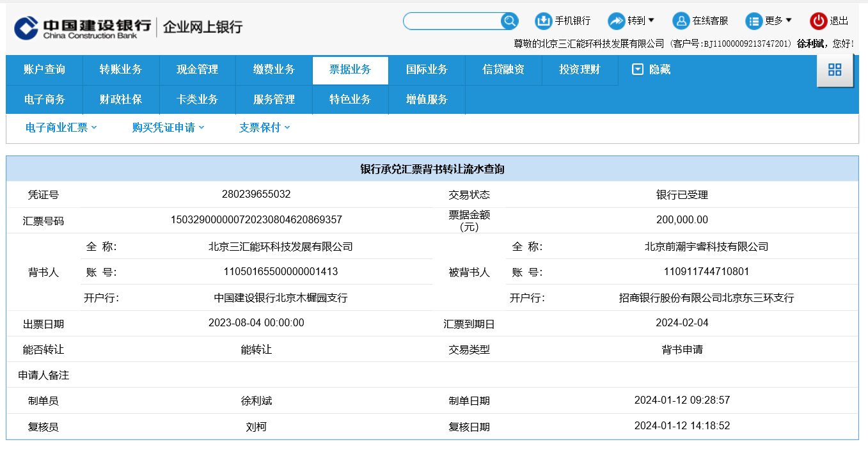Open 增值服务 section
Viewport: 868px width, 458px height.
pyautogui.click(x=427, y=100)
